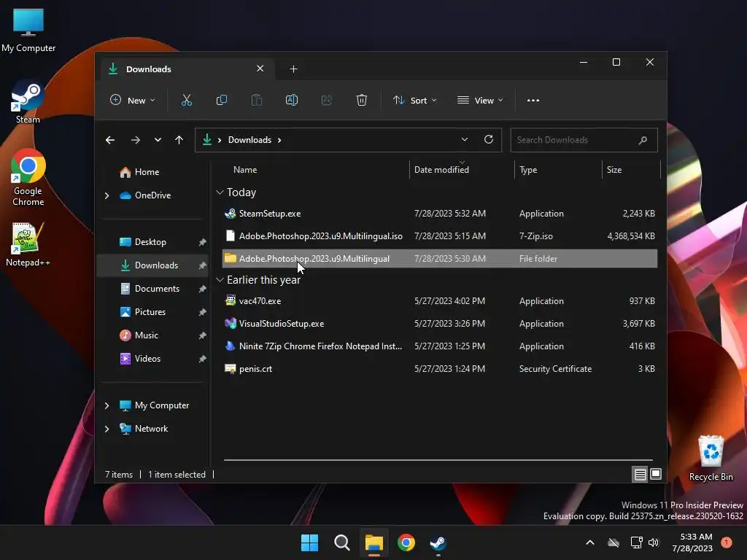The image size is (747, 560).
Task: Open Google Chrome desktop shortcut
Action: pos(28,177)
